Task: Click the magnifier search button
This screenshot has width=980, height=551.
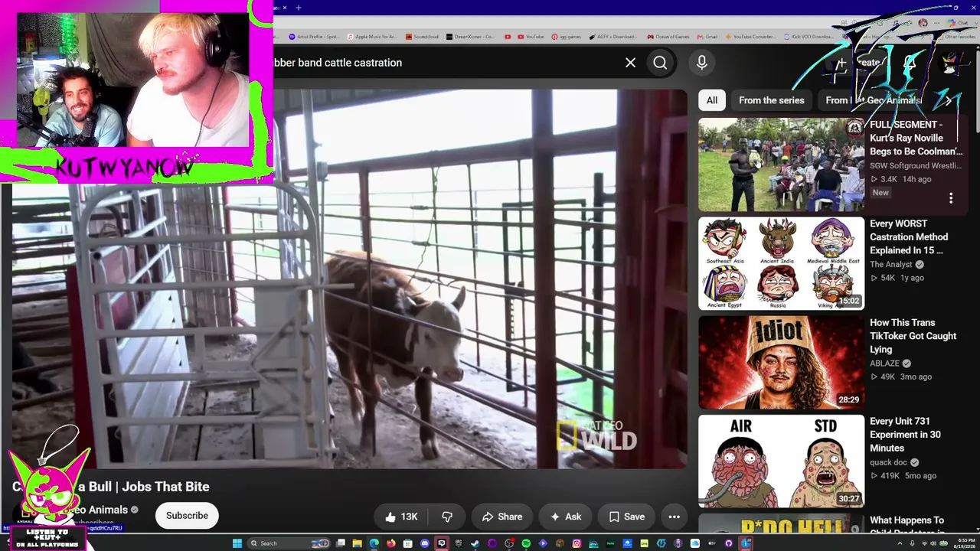Action: [660, 63]
